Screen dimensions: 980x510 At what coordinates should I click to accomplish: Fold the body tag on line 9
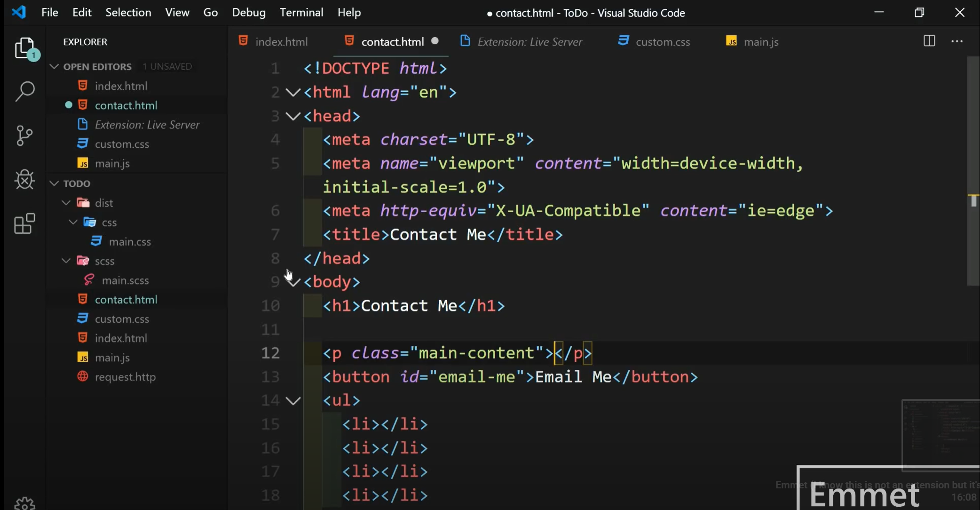click(293, 282)
